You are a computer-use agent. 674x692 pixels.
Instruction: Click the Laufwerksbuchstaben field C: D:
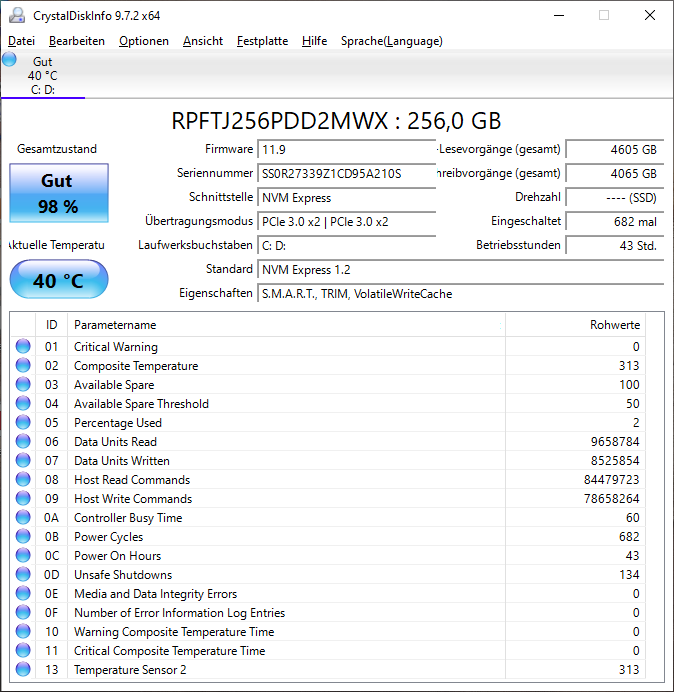pyautogui.click(x=346, y=245)
